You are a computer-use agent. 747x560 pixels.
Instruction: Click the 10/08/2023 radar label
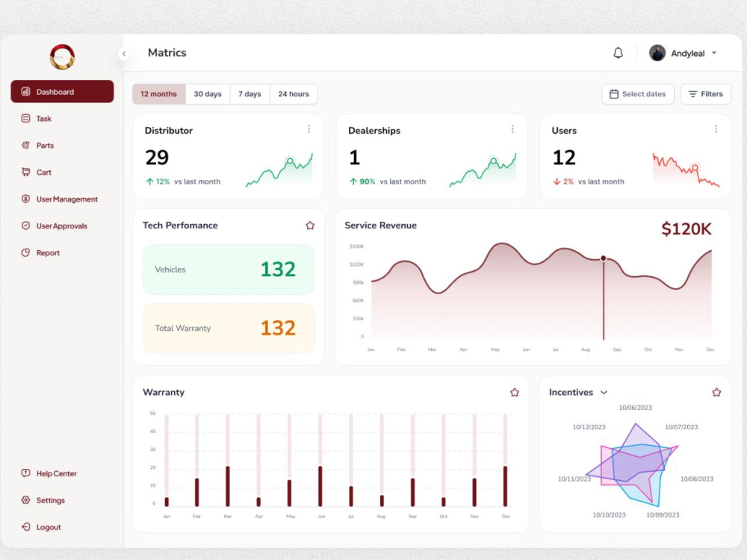click(696, 479)
